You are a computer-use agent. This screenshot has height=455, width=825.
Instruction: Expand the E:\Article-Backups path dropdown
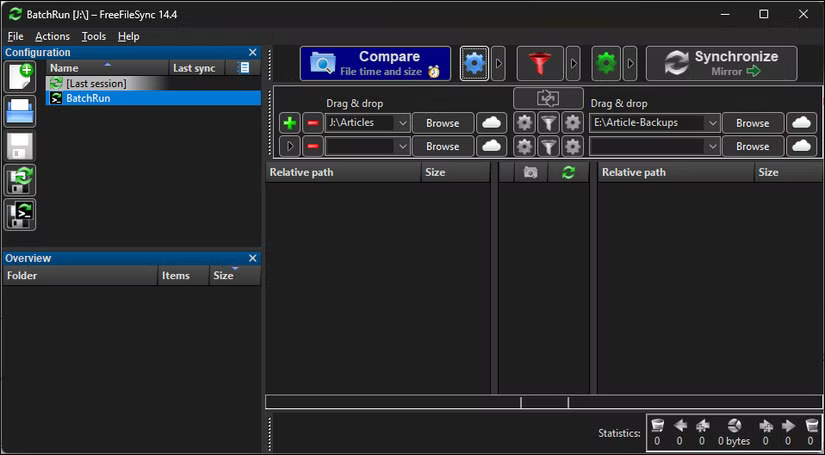click(712, 123)
